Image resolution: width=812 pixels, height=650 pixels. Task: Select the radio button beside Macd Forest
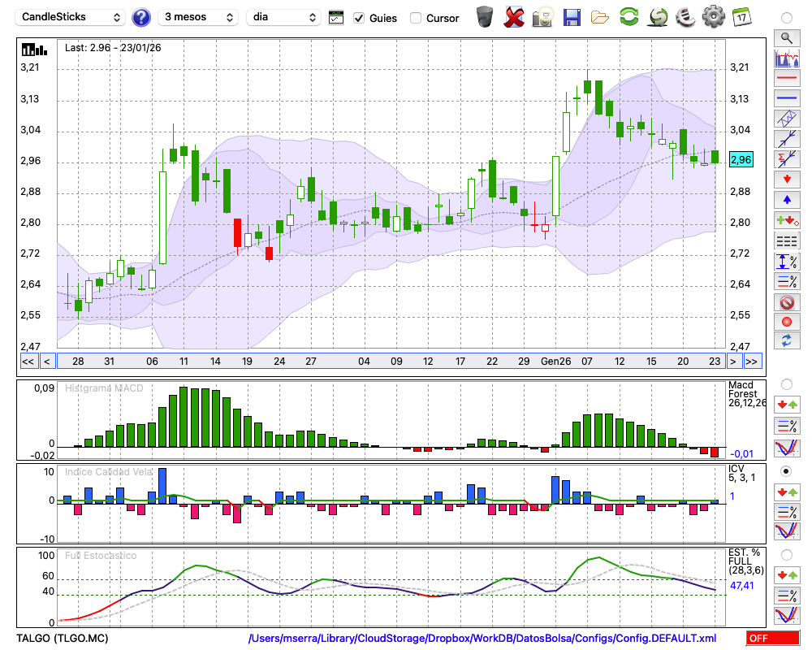[786, 383]
